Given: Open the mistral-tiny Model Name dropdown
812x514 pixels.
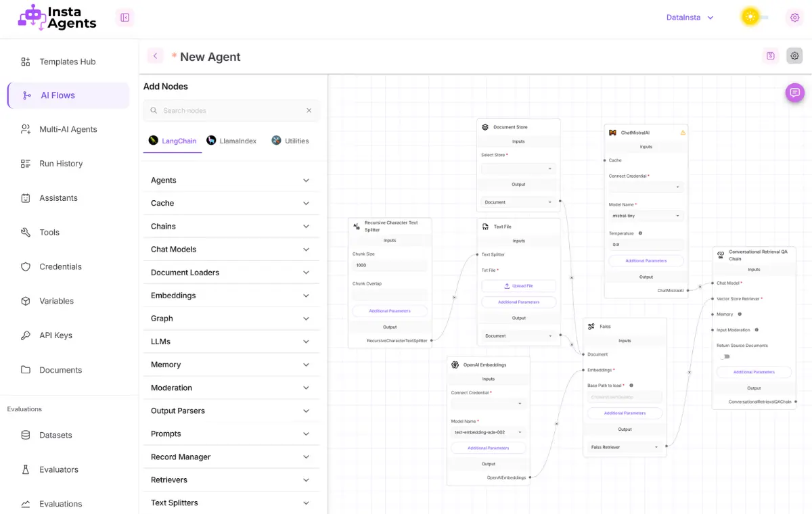Looking at the screenshot, I should pos(646,216).
